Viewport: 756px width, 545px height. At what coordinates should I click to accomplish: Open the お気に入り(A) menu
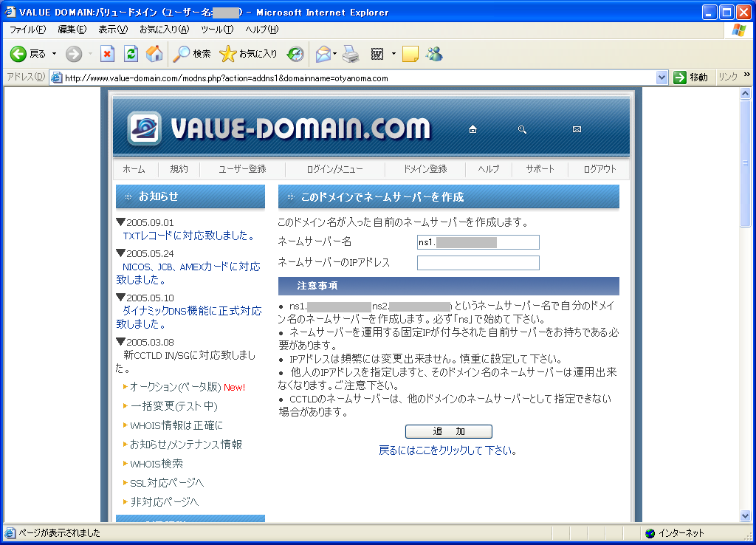(165, 30)
